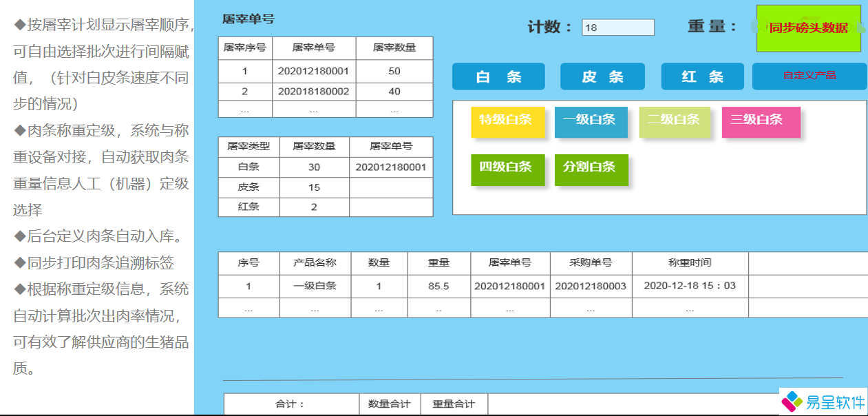Viewport: 868px width, 416px height.
Task: Select the 红条 product category
Action: pos(702,76)
